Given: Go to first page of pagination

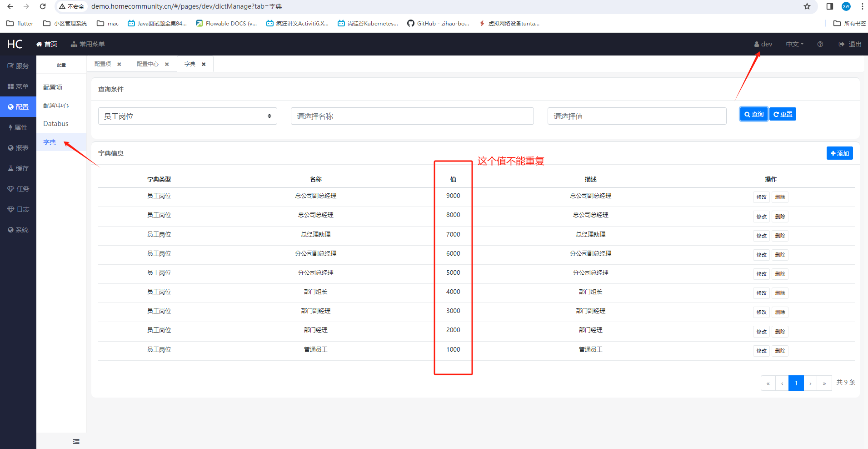Looking at the screenshot, I should click(768, 383).
